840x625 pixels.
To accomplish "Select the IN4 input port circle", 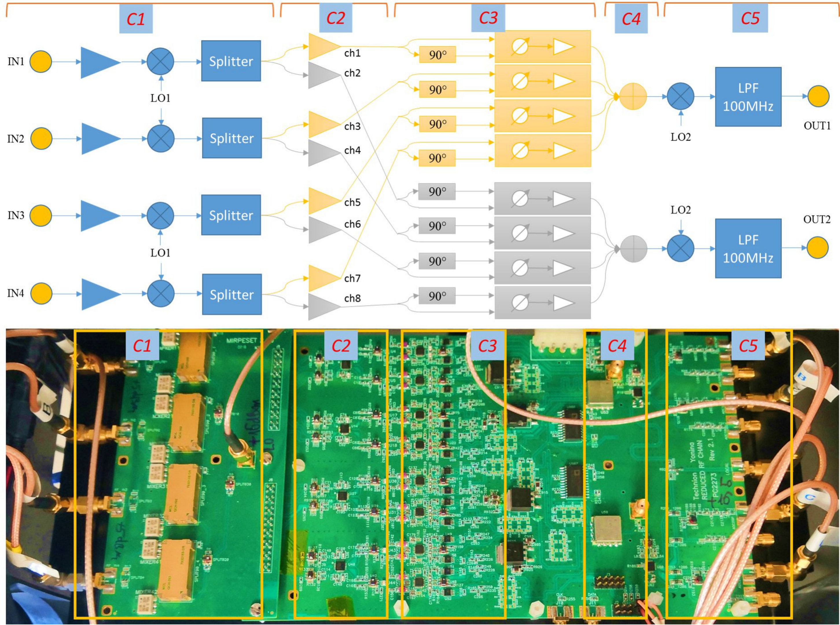I will (41, 294).
